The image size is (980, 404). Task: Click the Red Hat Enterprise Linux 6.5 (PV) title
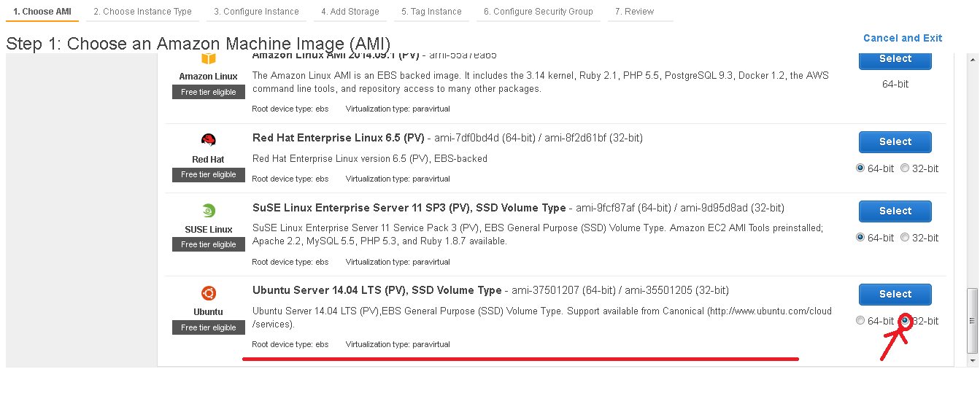pos(339,138)
